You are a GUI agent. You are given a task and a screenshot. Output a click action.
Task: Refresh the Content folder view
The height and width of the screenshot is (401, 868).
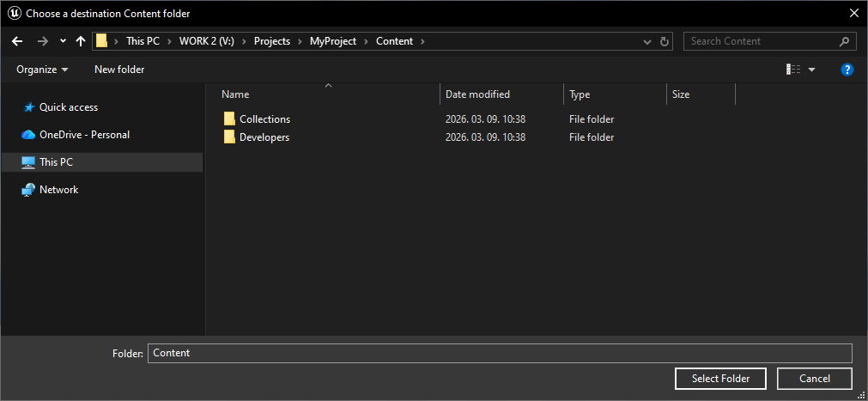[665, 41]
